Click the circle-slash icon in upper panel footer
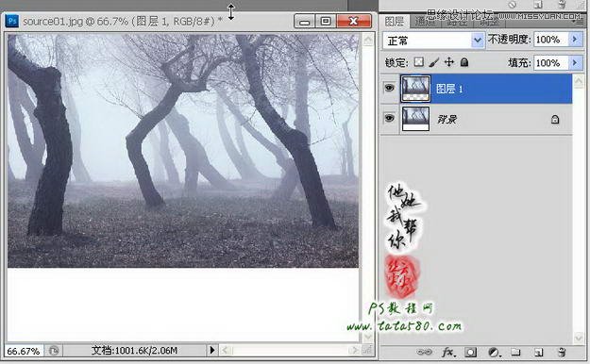The width and height of the screenshot is (590, 364). click(x=513, y=5)
